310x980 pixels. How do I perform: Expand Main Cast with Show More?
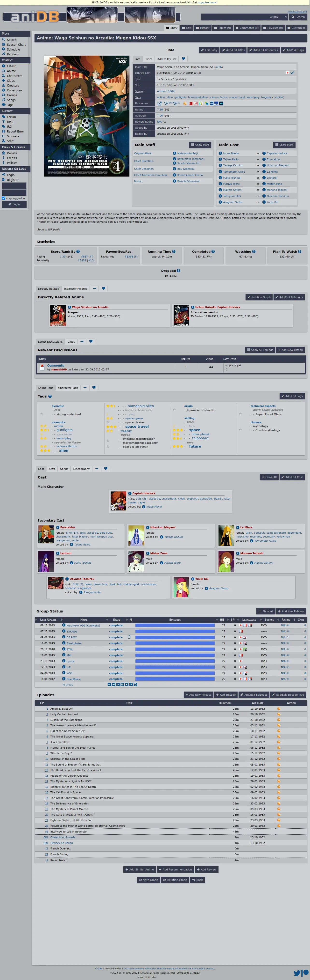click(x=284, y=145)
